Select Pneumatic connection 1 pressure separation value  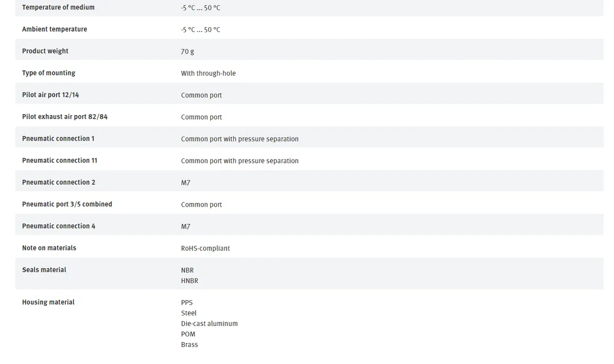239,139
